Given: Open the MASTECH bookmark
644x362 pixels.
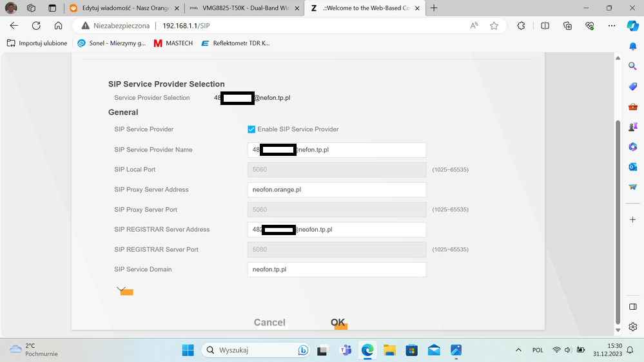Looking at the screenshot, I should click(x=173, y=43).
